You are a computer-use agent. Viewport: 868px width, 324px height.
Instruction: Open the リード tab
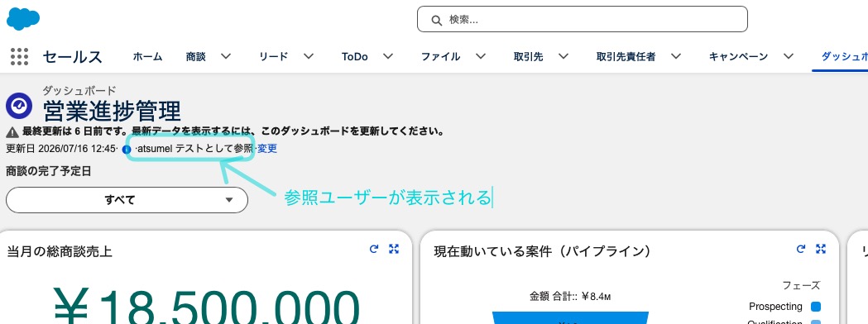(x=274, y=56)
